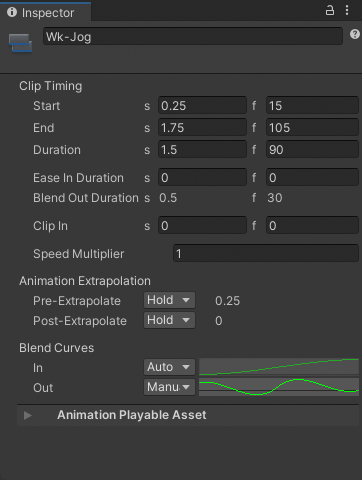Click the Speed Multiplier field
Image resolution: width=362 pixels, height=480 pixels.
coord(266,254)
